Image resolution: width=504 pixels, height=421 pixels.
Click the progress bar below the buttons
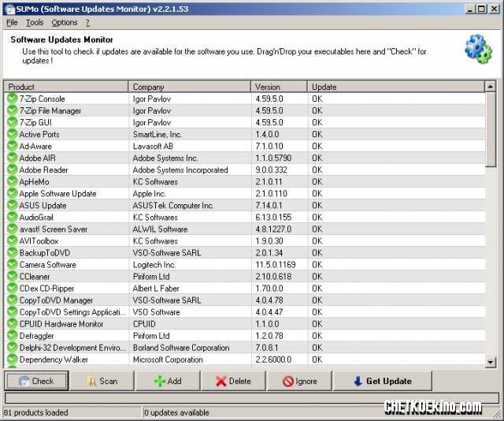pyautogui.click(x=252, y=398)
